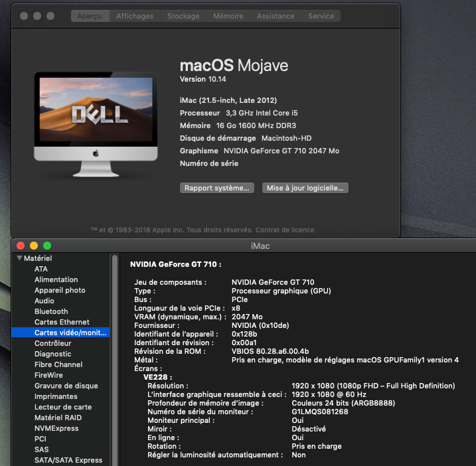This screenshot has width=476, height=466.
Task: Click iMac (21.5-inch, Late 2012) text
Action: [228, 100]
